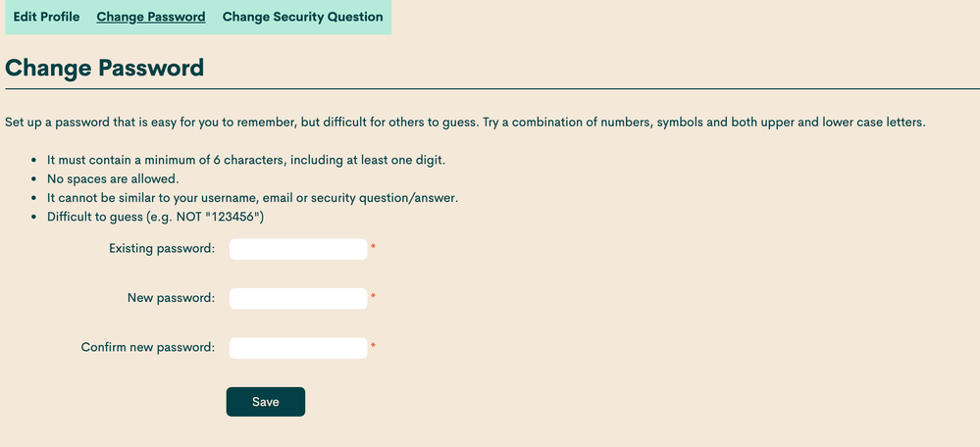Click the red asterisk beside Existing password
Viewport: 980px width, 447px height.
(374, 248)
